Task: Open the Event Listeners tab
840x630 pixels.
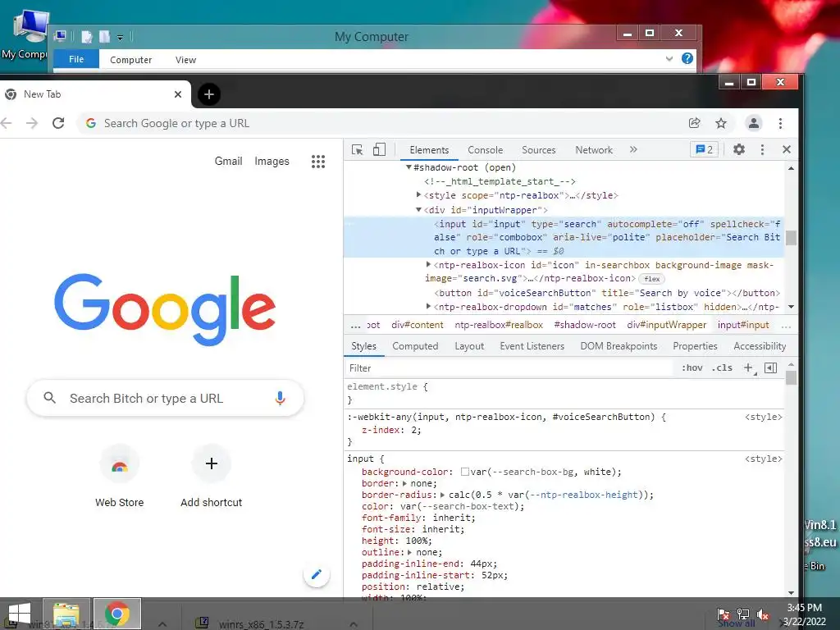Action: (x=532, y=346)
